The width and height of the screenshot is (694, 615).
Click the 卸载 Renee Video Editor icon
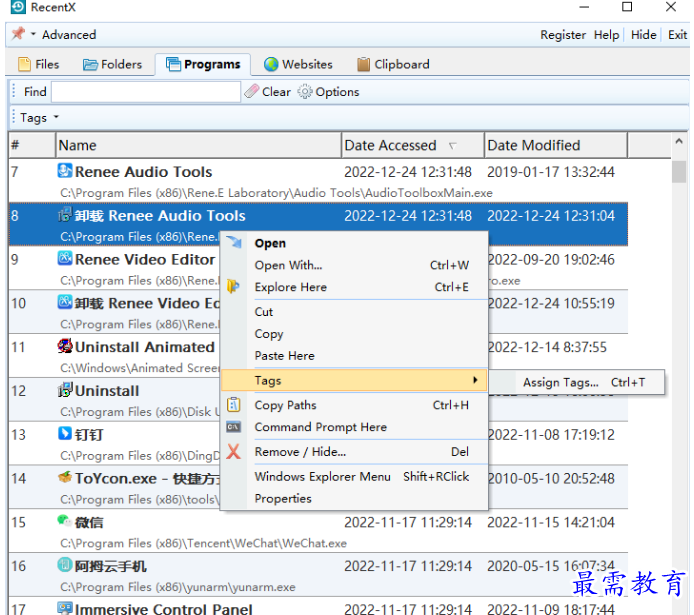(65, 302)
